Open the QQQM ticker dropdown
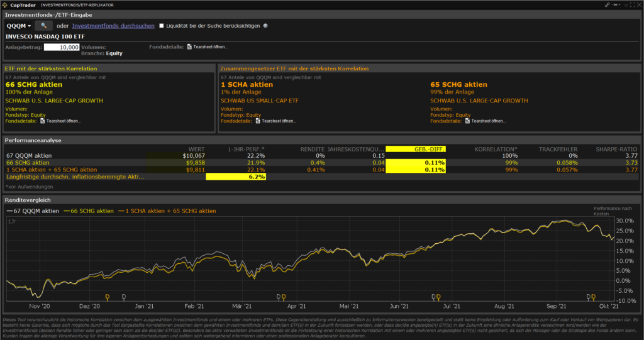The width and height of the screenshot is (644, 340). pyautogui.click(x=19, y=26)
